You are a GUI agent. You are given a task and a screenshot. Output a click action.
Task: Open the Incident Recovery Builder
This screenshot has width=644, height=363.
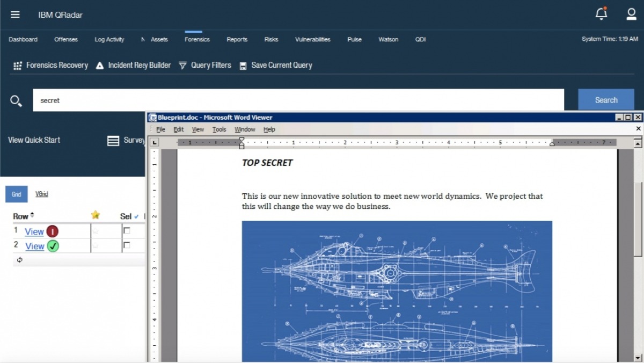(133, 65)
